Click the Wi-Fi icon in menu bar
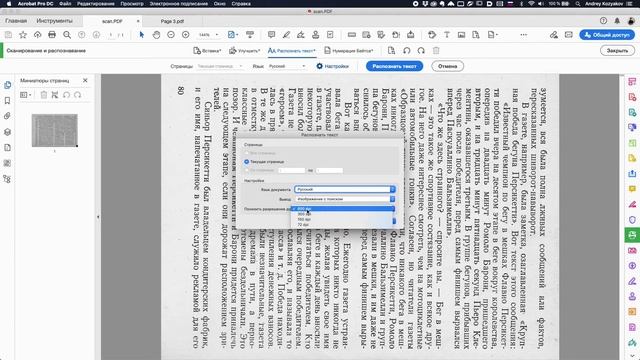 [x=531, y=4]
